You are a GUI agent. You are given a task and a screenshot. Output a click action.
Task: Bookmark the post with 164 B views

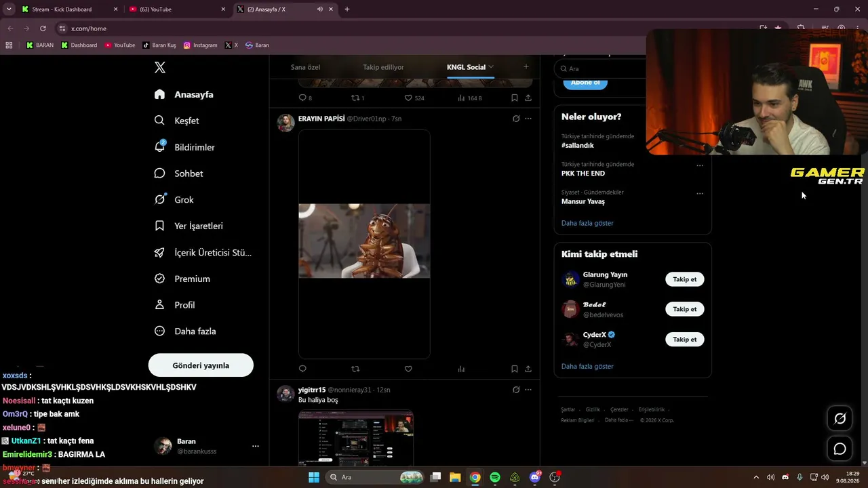515,98
